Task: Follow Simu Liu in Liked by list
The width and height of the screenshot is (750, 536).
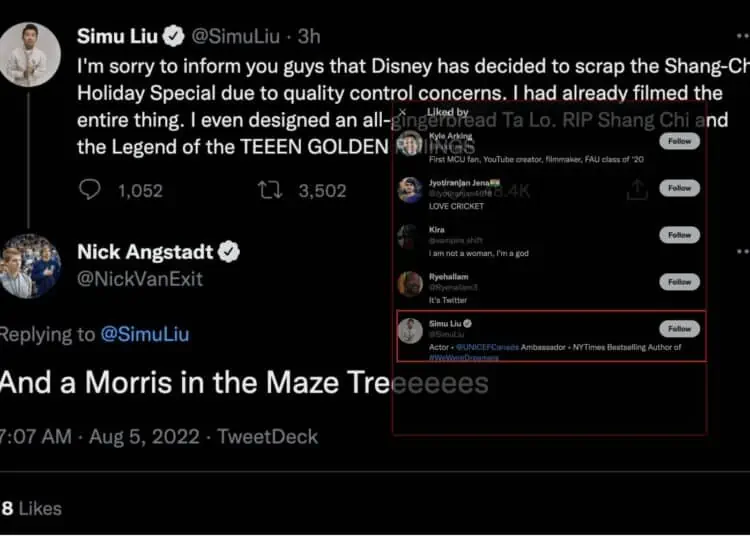Action: [679, 328]
